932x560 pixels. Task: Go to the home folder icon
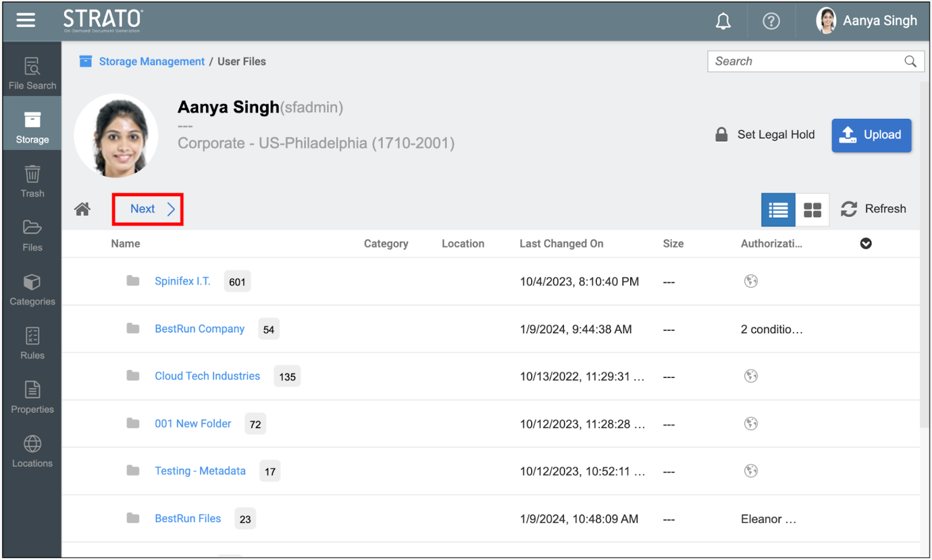coord(82,209)
